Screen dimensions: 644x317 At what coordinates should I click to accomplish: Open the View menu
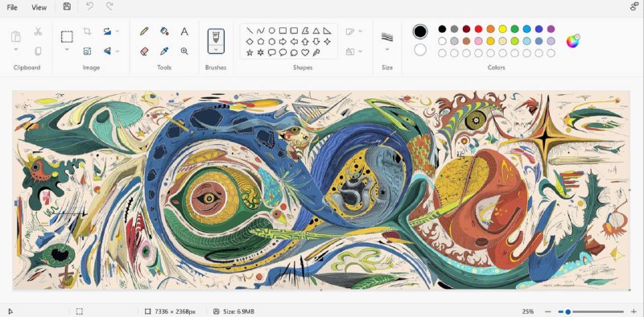39,7
